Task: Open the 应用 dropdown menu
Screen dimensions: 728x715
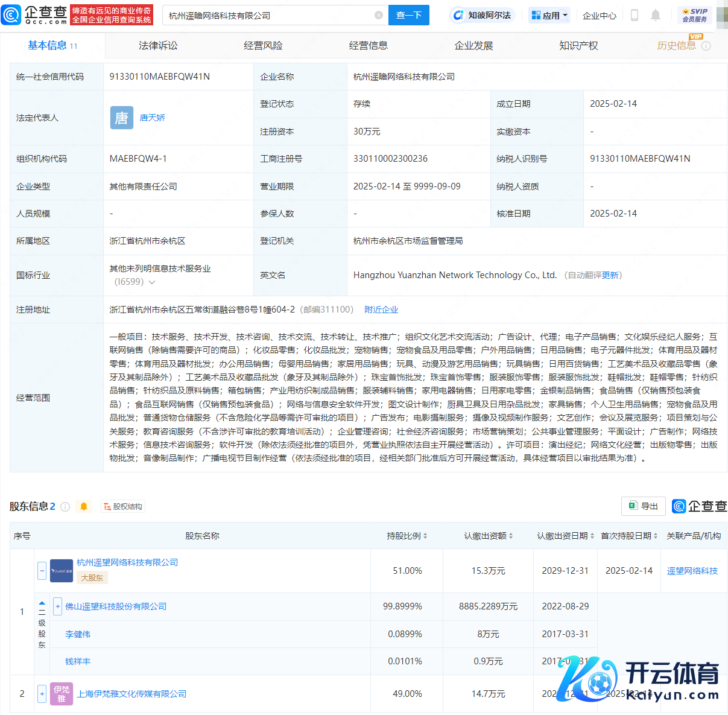Action: click(x=549, y=16)
